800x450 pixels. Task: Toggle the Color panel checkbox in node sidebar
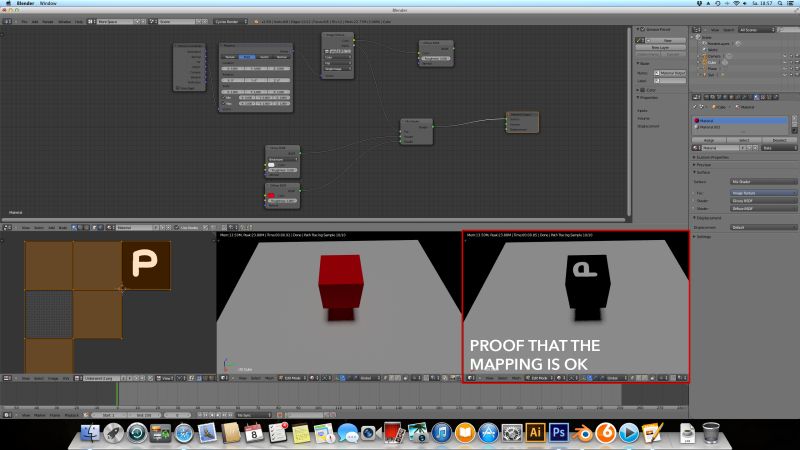tap(642, 90)
